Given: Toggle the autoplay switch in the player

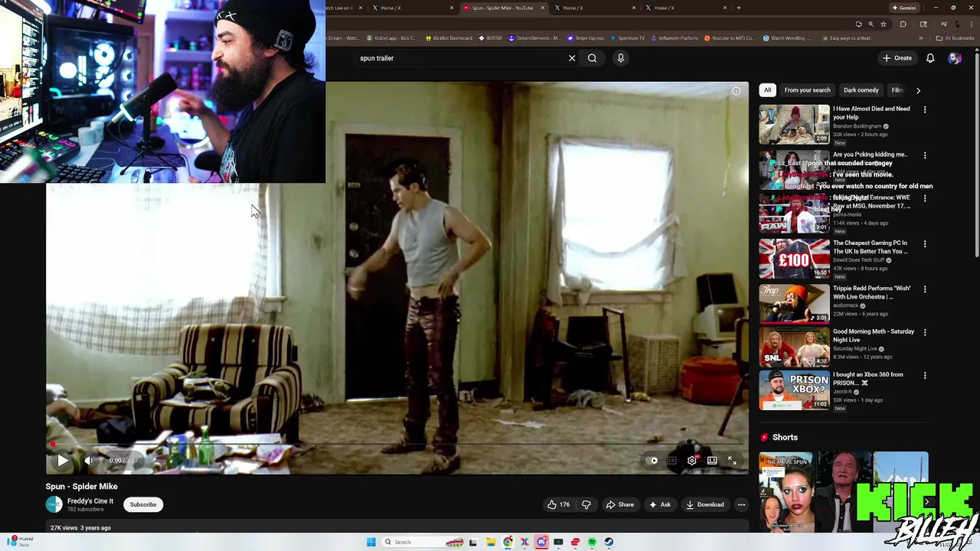Looking at the screenshot, I should [653, 461].
